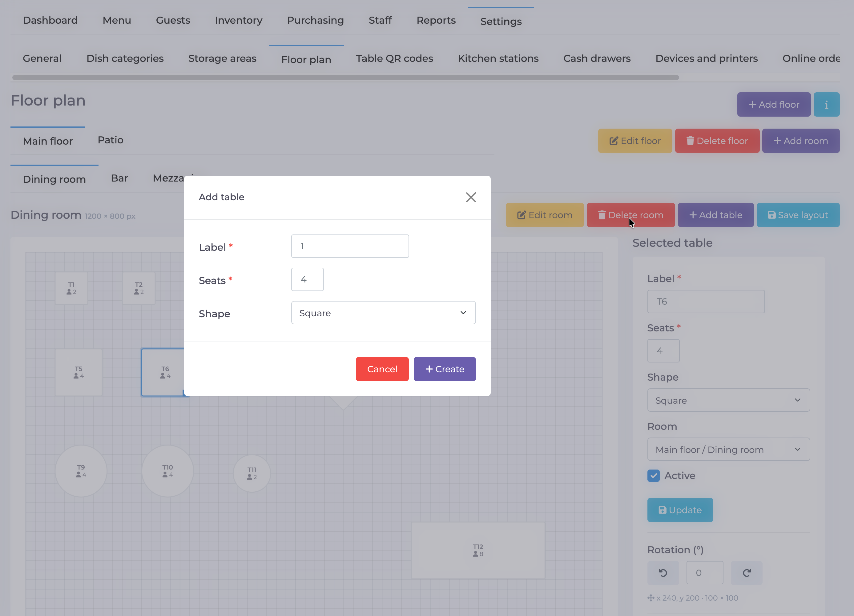Open the Devices and printers tab
854x616 pixels.
pos(707,58)
